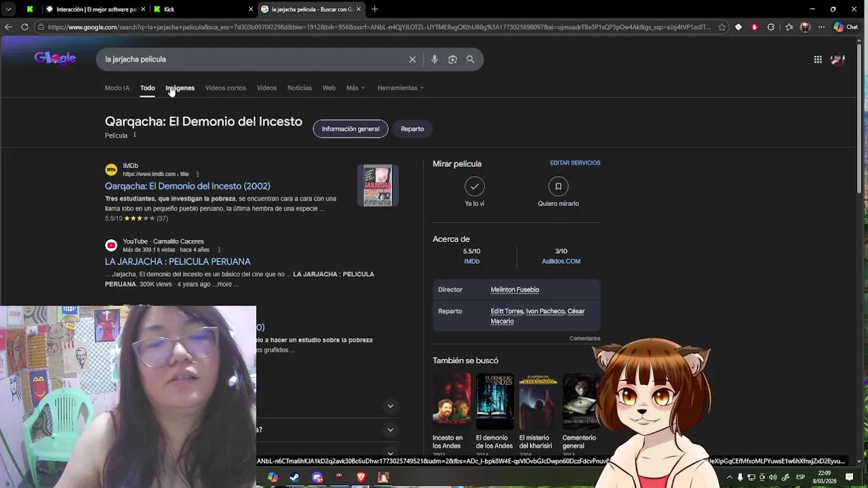Click Comentarios feedback link
Image resolution: width=868 pixels, height=488 pixels.
[x=585, y=338]
